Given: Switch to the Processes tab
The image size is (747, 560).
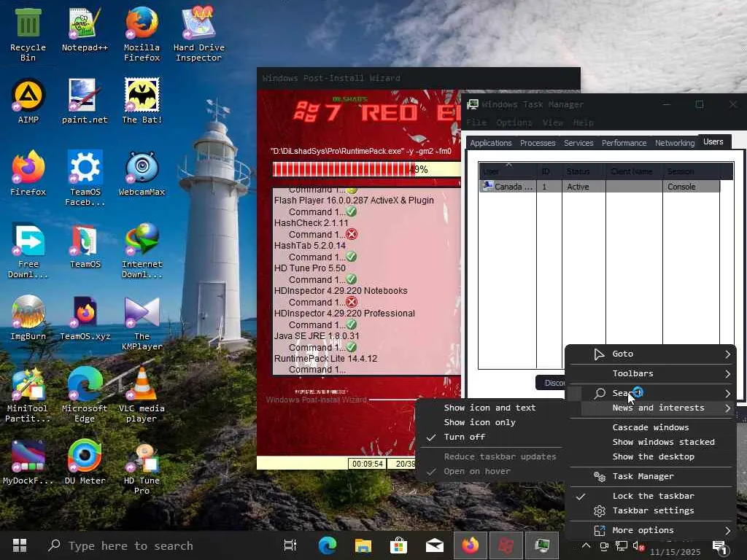Looking at the screenshot, I should [x=538, y=143].
